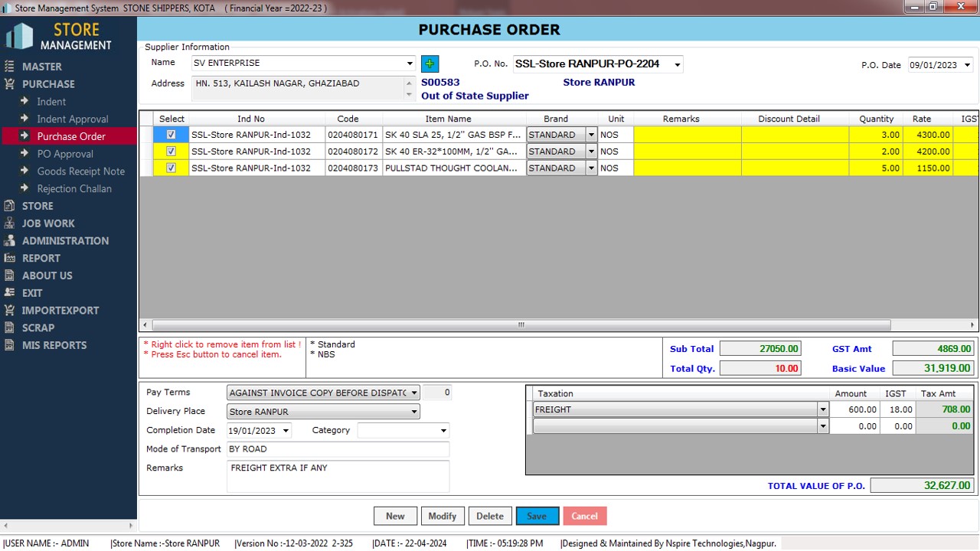Screen dimensions: 980x551
Task: Click the Cancel button
Action: [x=584, y=516]
